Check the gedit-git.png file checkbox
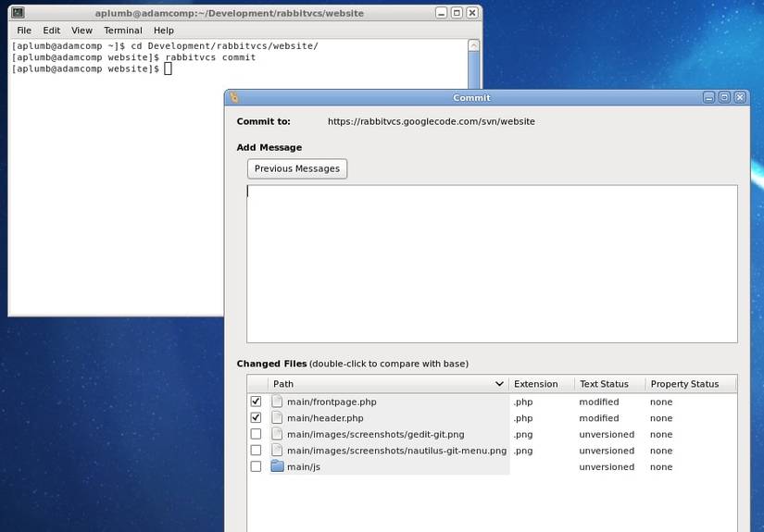The height and width of the screenshot is (532, 764). [256, 434]
